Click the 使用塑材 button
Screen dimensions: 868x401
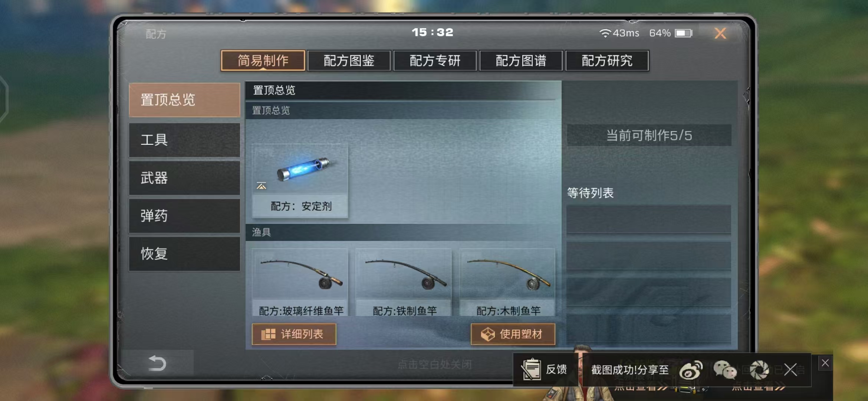[513, 334]
